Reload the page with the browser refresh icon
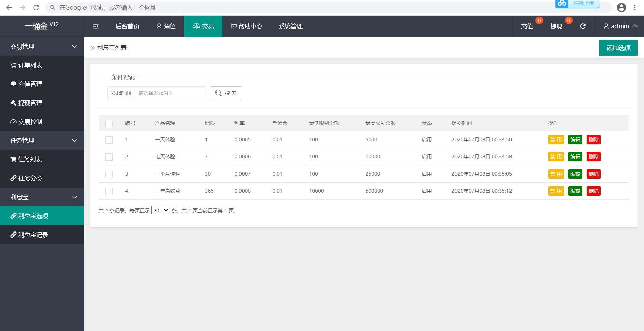This screenshot has height=331, width=644. tap(36, 7)
